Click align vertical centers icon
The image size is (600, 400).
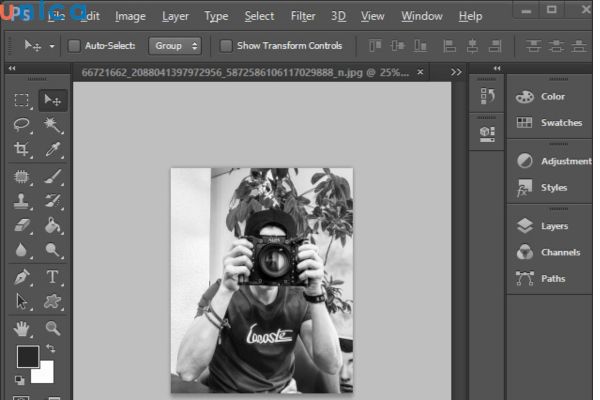pyautogui.click(x=398, y=46)
